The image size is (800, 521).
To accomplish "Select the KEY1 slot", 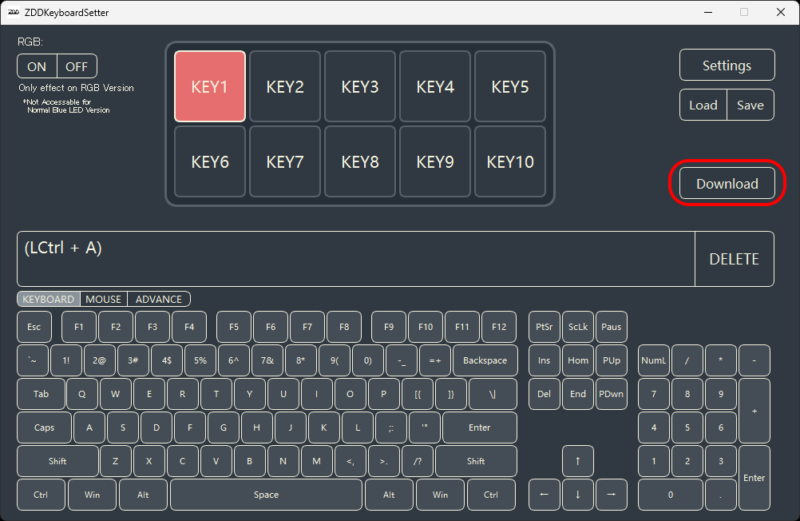I will 210,87.
